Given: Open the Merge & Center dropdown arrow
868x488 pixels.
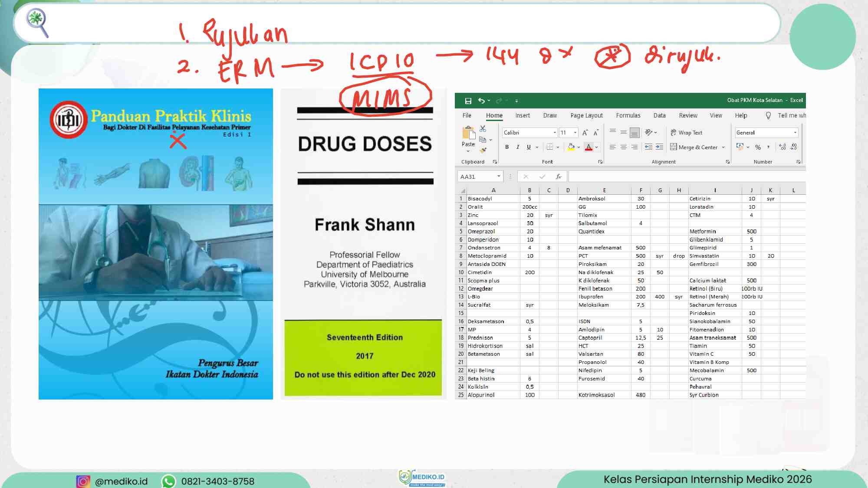Looking at the screenshot, I should click(x=723, y=147).
